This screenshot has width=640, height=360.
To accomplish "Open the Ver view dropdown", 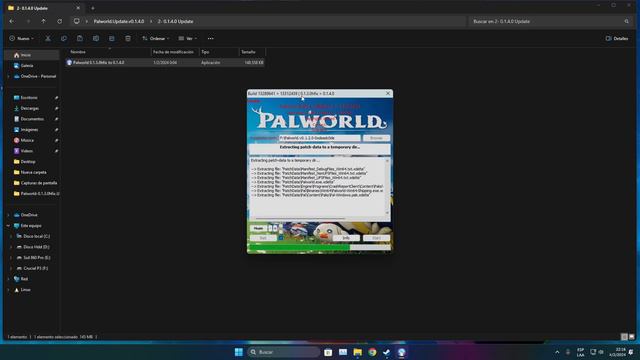I will 188,38.
